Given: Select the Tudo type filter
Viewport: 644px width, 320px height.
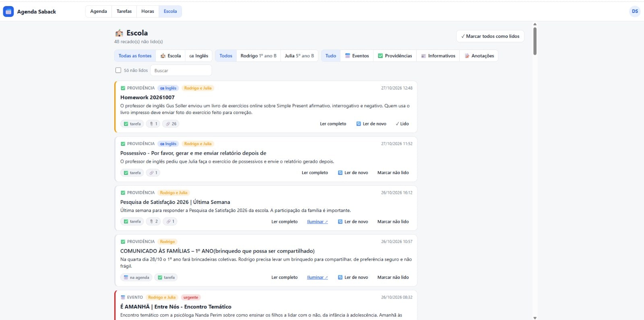Looking at the screenshot, I should [331, 56].
